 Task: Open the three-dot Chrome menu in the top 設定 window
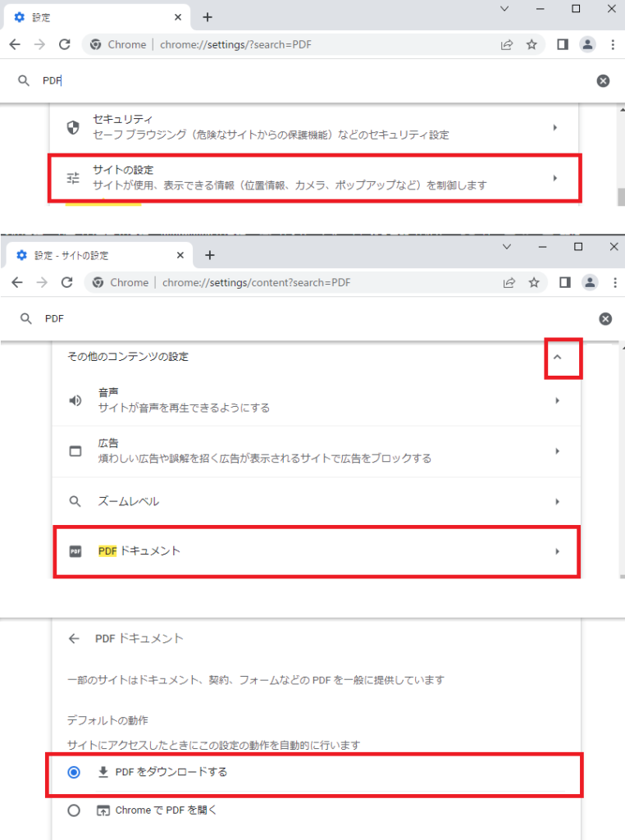612,45
